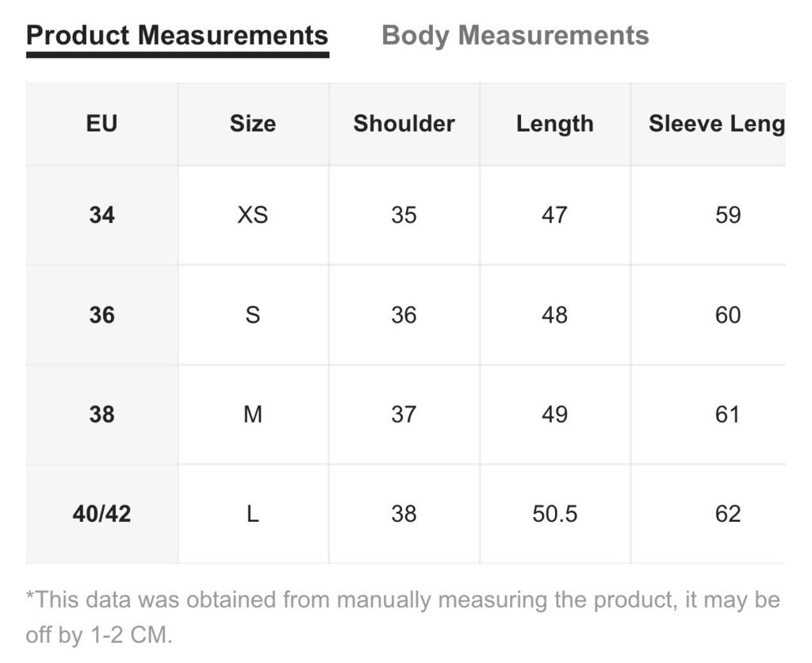Image resolution: width=812 pixels, height=663 pixels.
Task: Select the EU 34 row cell
Action: pos(102,215)
